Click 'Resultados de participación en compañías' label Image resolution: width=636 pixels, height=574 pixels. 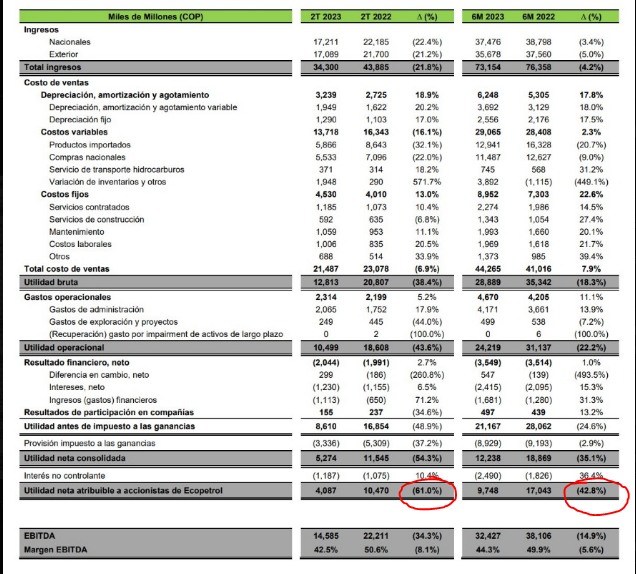tap(109, 412)
